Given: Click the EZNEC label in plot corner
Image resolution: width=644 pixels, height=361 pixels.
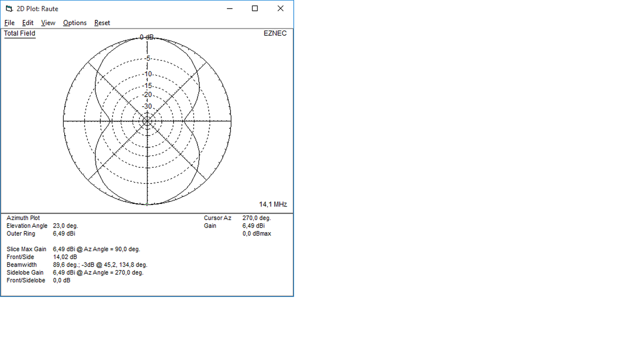Looking at the screenshot, I should point(275,33).
